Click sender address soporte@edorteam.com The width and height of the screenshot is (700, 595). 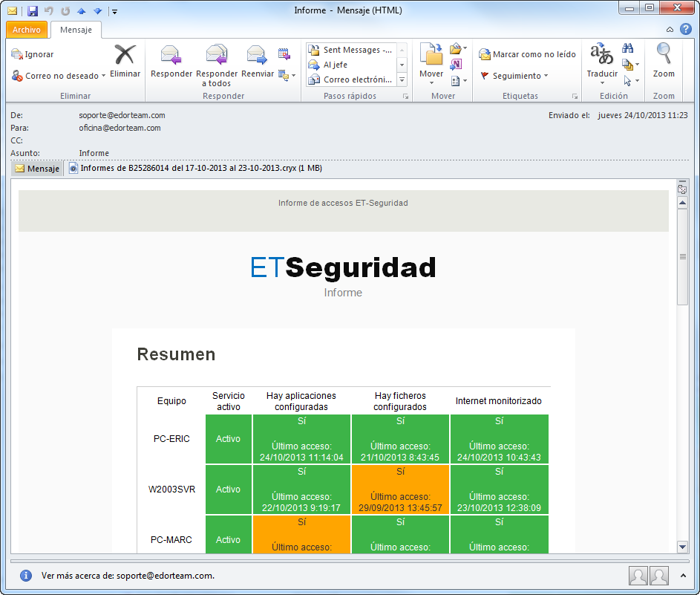pos(122,115)
